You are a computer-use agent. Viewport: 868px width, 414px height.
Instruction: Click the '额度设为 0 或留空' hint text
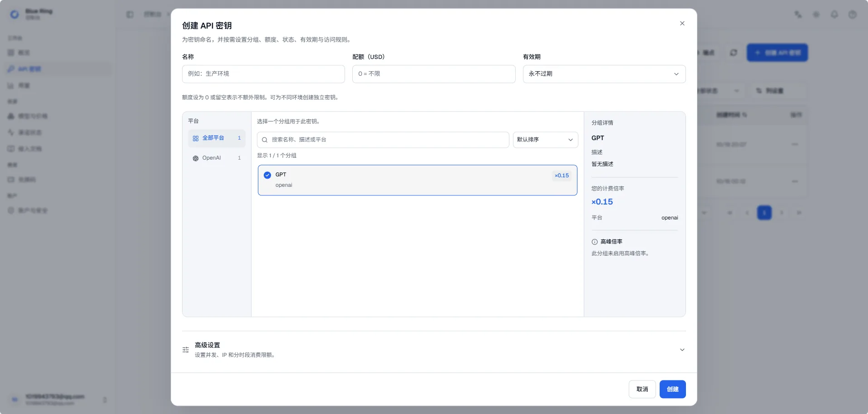[261, 97]
